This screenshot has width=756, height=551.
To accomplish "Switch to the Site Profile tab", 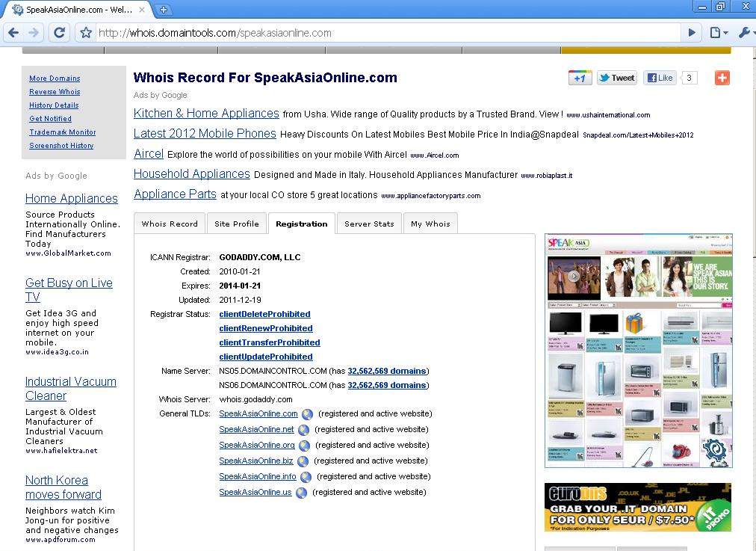I will tap(237, 224).
